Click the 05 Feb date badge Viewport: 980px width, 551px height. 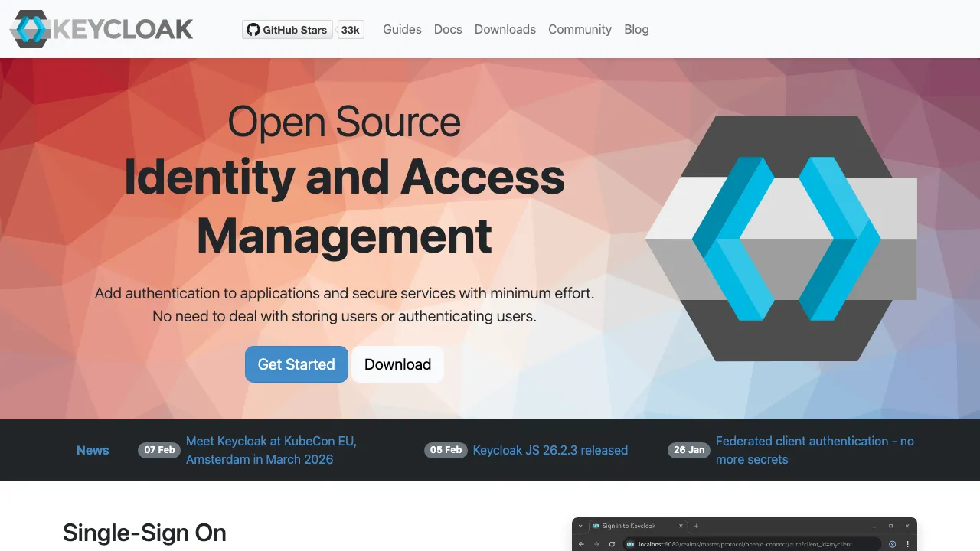446,450
